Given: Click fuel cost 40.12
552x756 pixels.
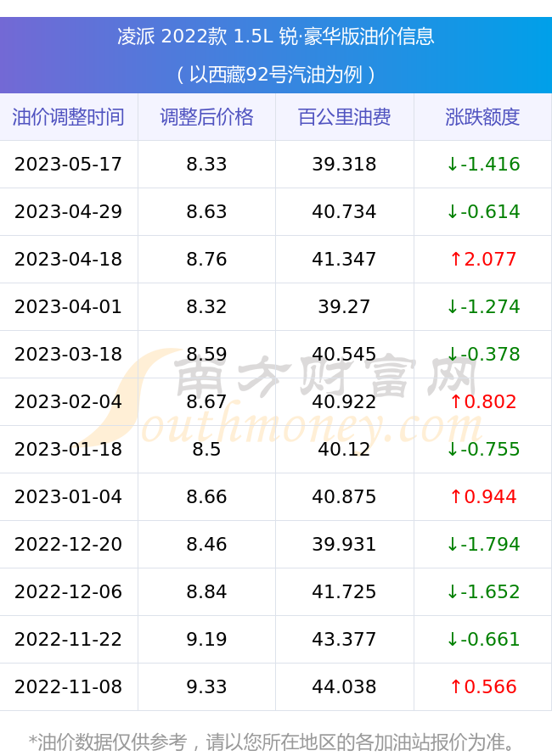Looking at the screenshot, I should pos(345,450).
